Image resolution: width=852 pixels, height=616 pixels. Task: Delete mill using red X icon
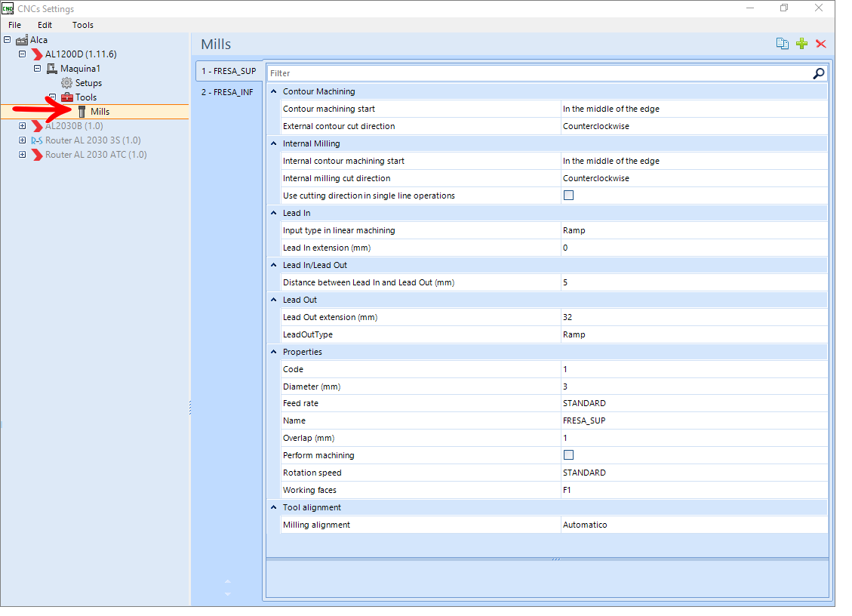[820, 44]
